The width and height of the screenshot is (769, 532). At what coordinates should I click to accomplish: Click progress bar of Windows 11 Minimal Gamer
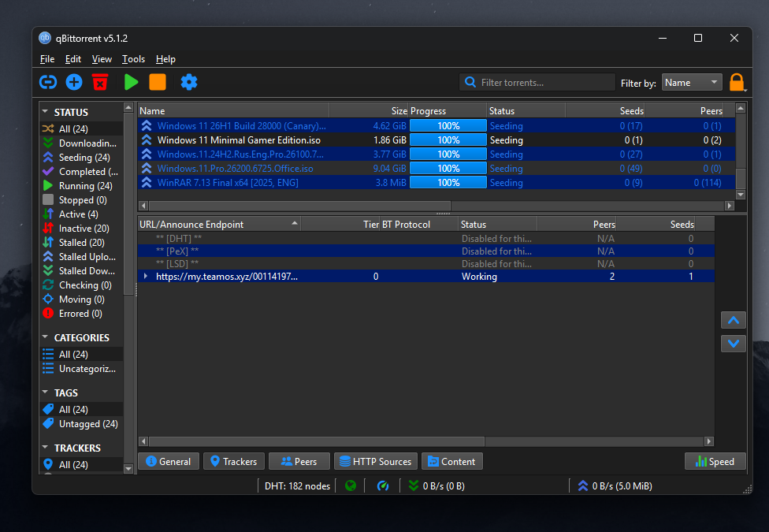[448, 140]
